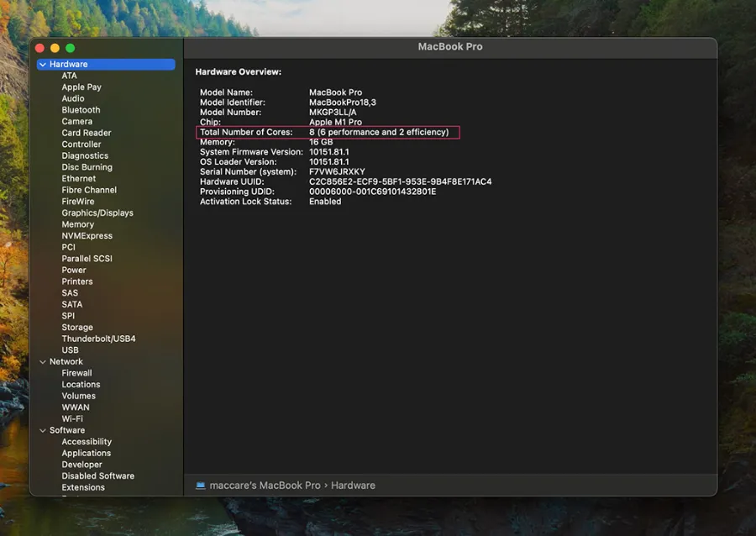The height and width of the screenshot is (536, 756).
Task: Collapse the Hardware section chevron
Action: click(x=43, y=64)
